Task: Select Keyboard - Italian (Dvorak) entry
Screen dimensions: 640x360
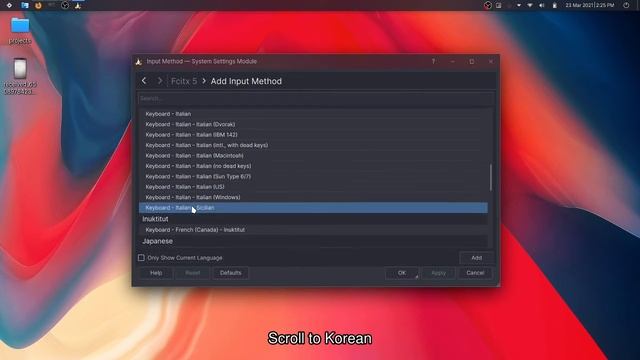Action: pyautogui.click(x=313, y=124)
